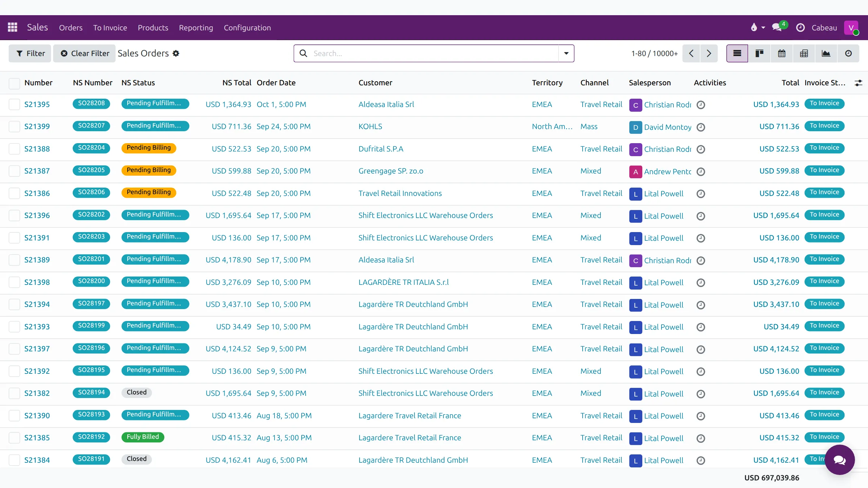Click the user avatar V icon

[851, 27]
